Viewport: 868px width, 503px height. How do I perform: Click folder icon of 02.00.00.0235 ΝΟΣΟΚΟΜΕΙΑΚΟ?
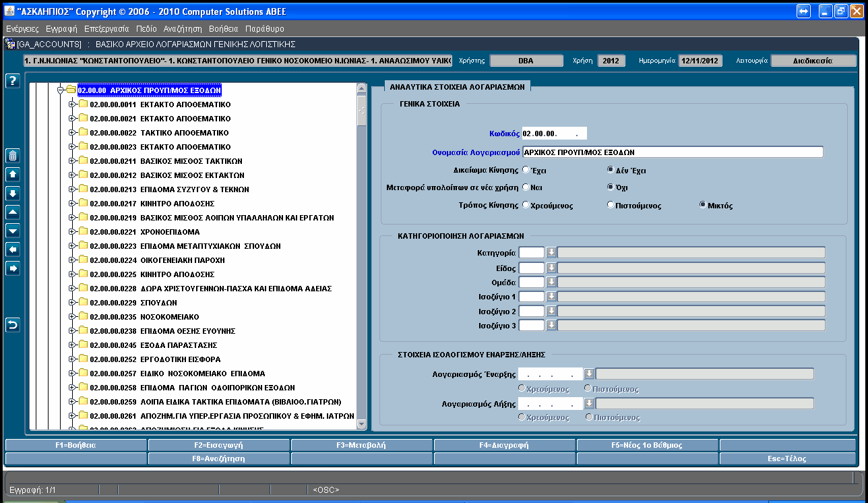(x=84, y=317)
